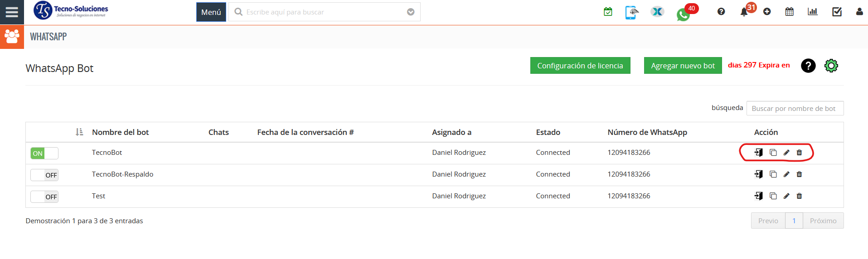Click the green settings gear icon

(x=831, y=66)
